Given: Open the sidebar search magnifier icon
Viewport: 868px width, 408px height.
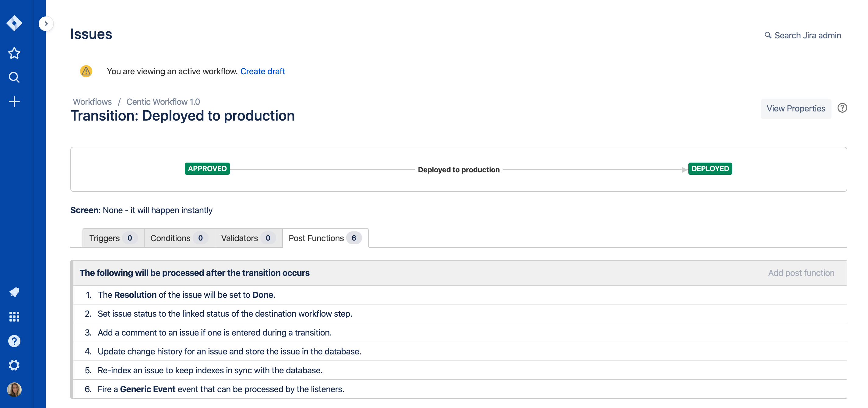Looking at the screenshot, I should point(14,78).
